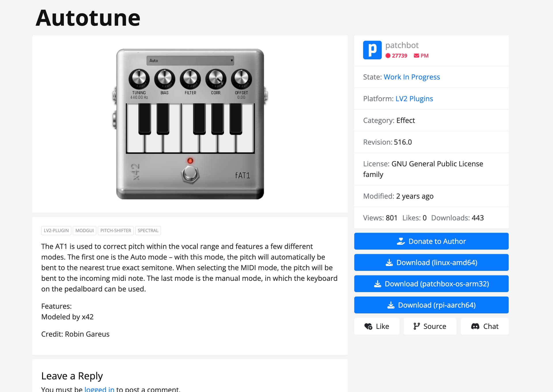Open the Source branch icon button

[x=430, y=326]
